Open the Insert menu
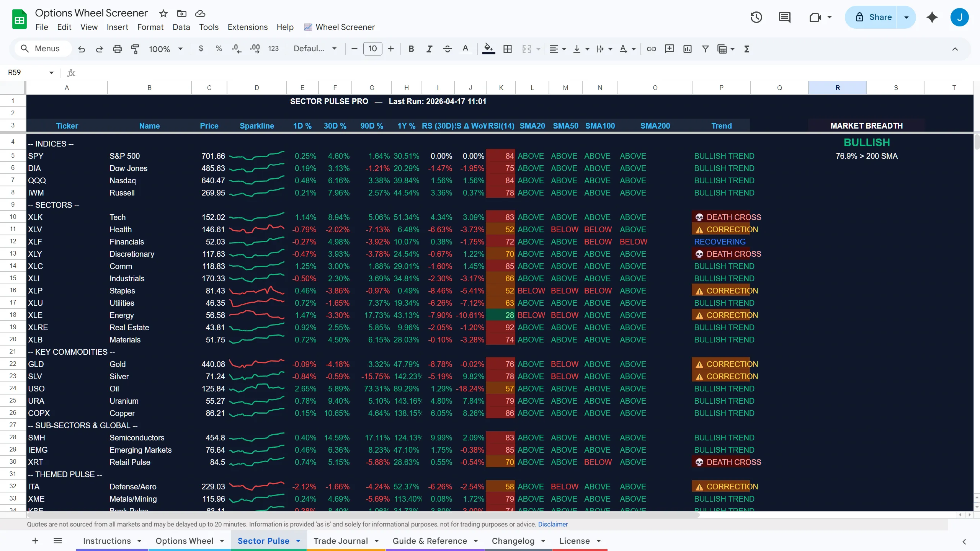Viewport: 980px width, 551px height. [x=117, y=27]
